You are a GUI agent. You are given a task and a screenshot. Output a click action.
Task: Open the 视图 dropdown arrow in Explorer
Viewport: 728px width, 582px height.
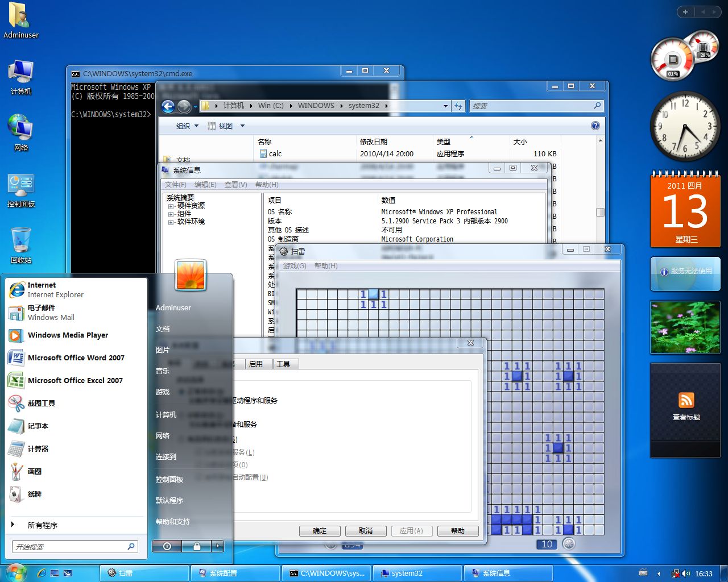242,126
